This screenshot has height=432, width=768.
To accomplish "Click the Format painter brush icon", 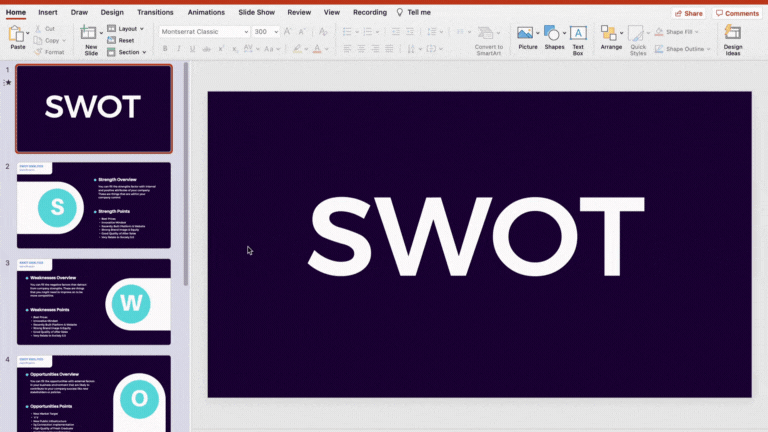I will click(38, 52).
